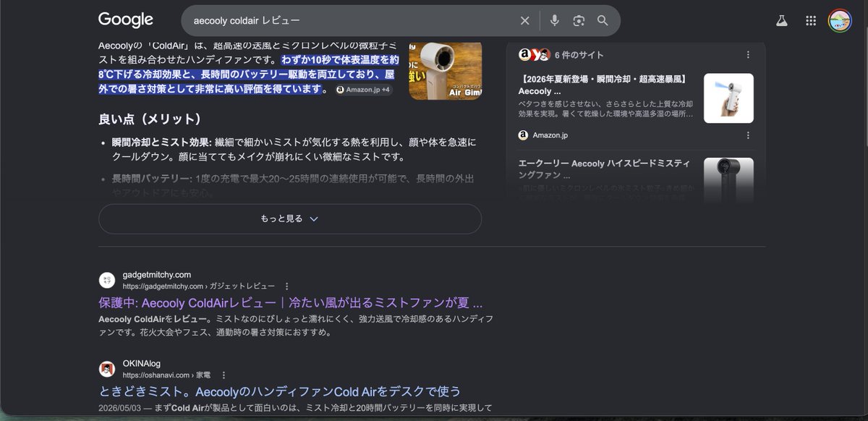Viewport: 868px width, 421px height.
Task: Open Amazon.jp +4 source chip
Action: (365, 90)
